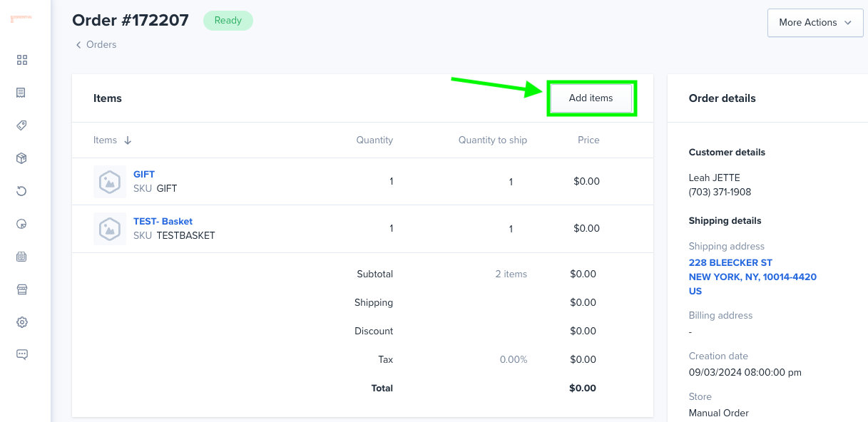Open the TEST- Basket product link
The height and width of the screenshot is (422, 868).
pos(163,221)
